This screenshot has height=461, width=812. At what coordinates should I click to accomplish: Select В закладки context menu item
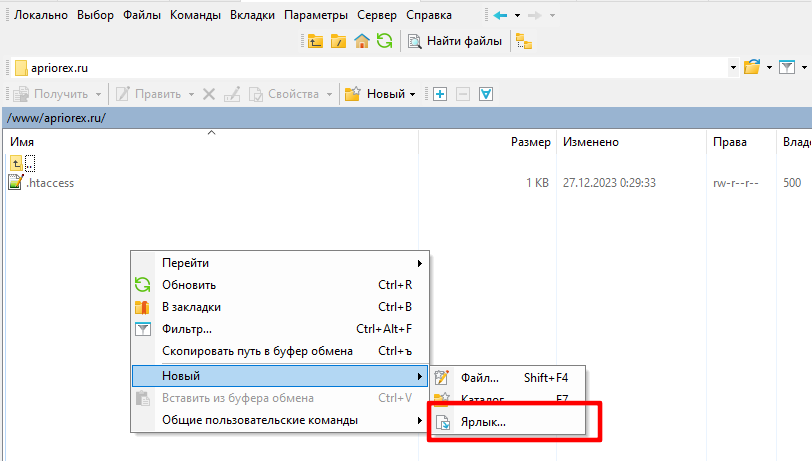point(191,307)
